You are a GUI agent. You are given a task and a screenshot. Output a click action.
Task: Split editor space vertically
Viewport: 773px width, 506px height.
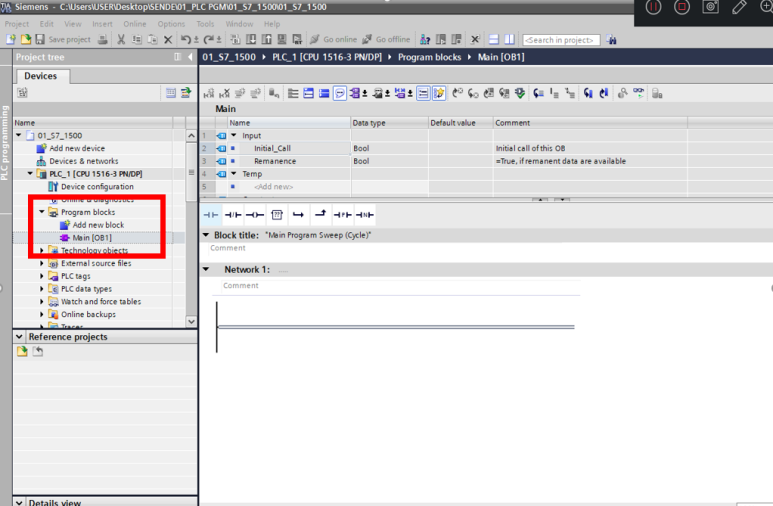pos(509,39)
